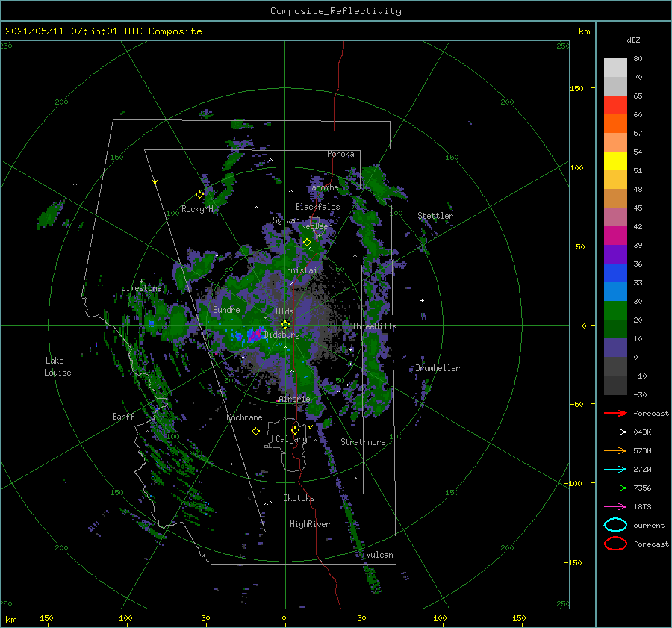Select the red forecast ellipse icon

(x=615, y=544)
